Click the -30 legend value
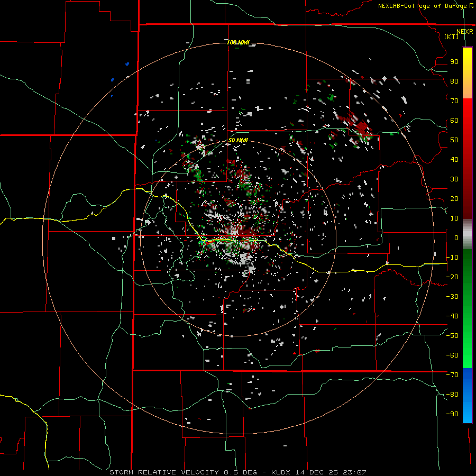This screenshot has height=476, width=476. coord(452,296)
